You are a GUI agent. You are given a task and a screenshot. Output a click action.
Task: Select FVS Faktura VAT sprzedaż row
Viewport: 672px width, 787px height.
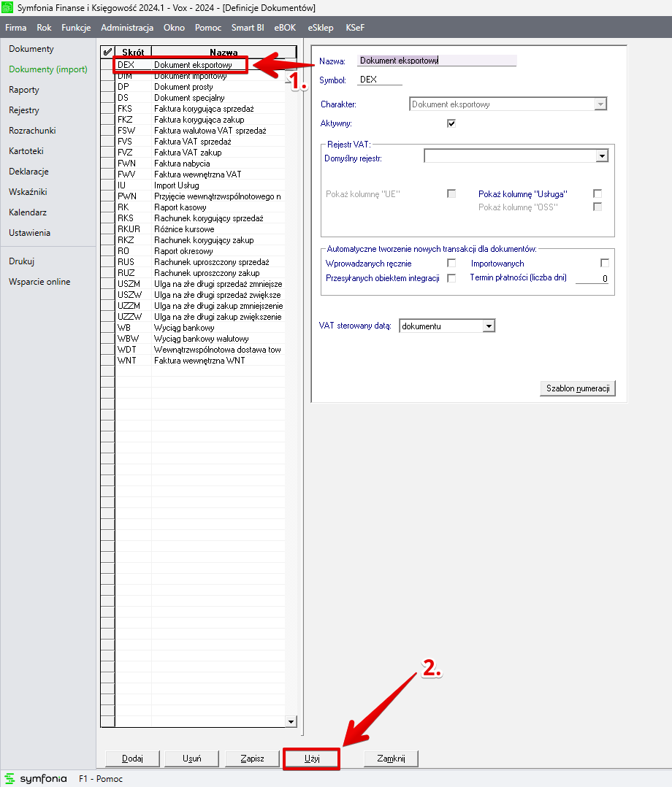200,142
